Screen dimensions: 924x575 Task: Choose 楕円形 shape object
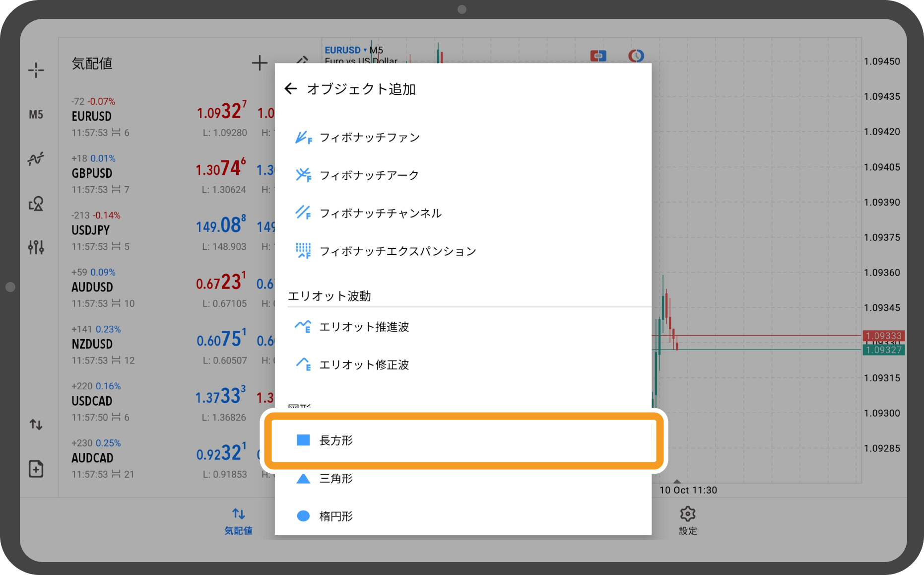pyautogui.click(x=336, y=516)
